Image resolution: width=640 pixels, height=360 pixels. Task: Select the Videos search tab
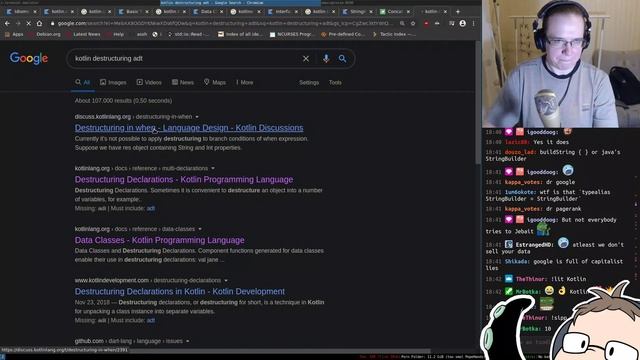[149, 82]
